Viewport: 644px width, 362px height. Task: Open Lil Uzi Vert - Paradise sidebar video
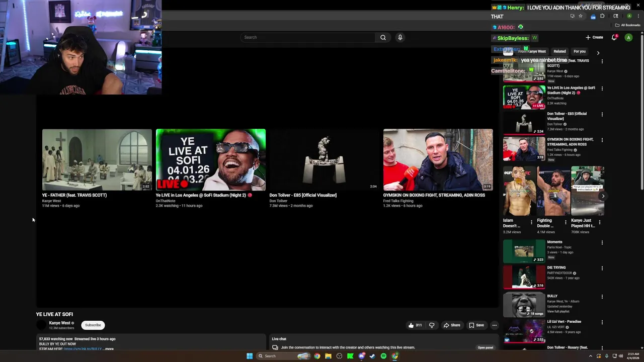(524, 331)
